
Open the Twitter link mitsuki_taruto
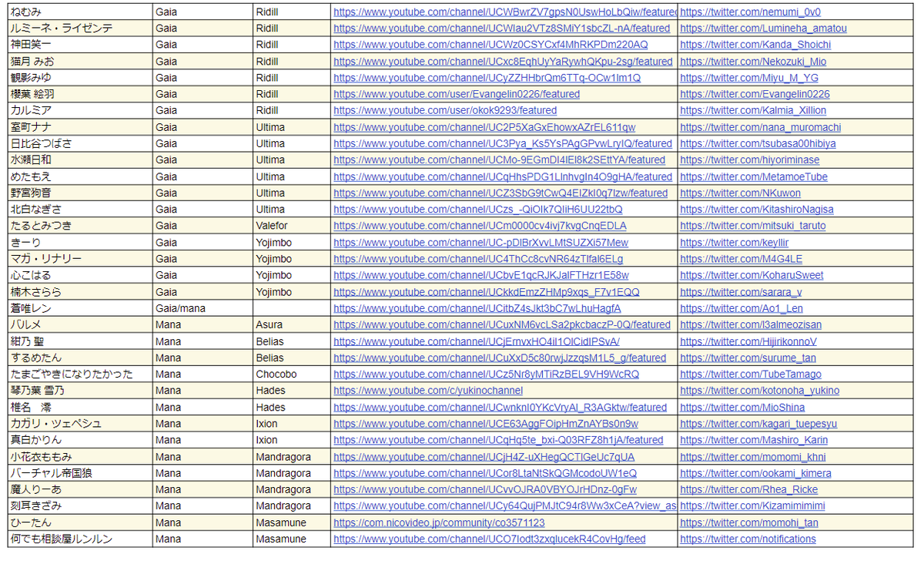tap(753, 226)
